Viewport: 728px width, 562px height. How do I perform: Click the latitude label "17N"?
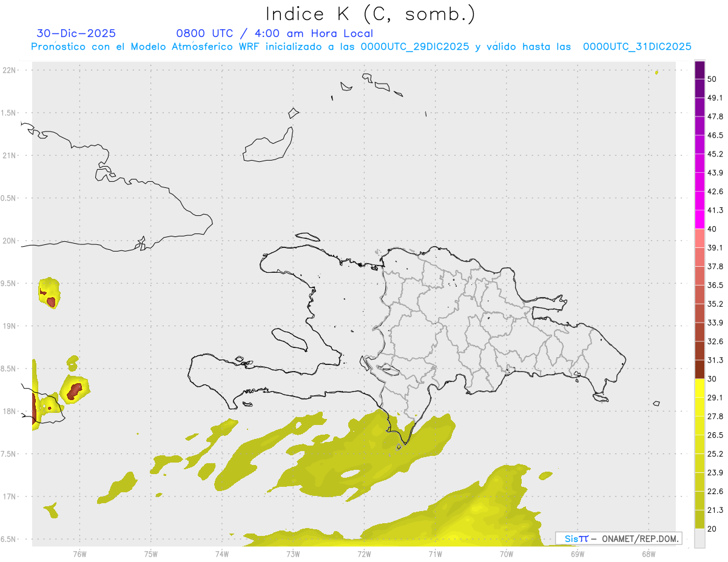point(10,496)
